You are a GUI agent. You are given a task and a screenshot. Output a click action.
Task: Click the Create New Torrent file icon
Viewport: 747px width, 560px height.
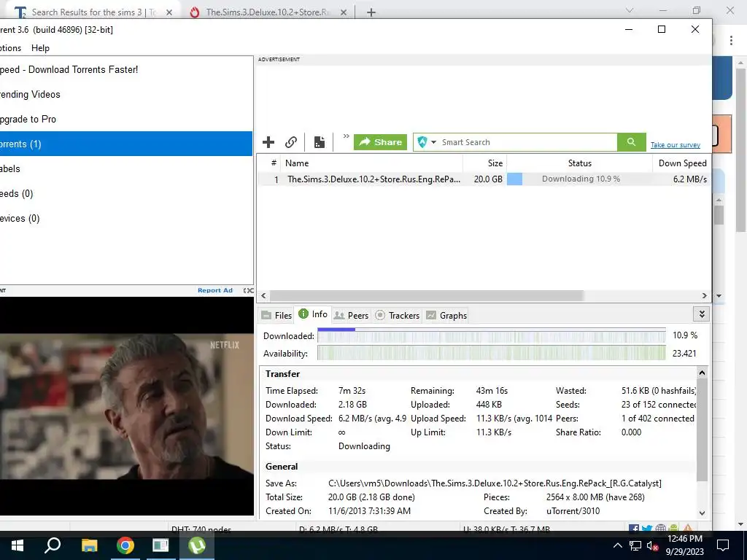(320, 142)
